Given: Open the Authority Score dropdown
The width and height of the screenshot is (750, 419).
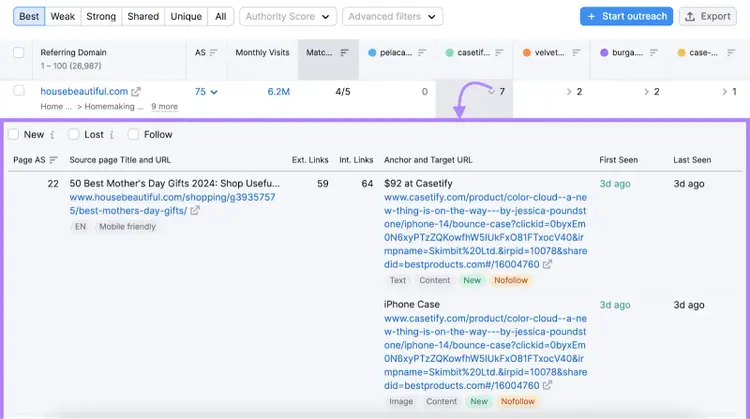Looking at the screenshot, I should point(288,16).
